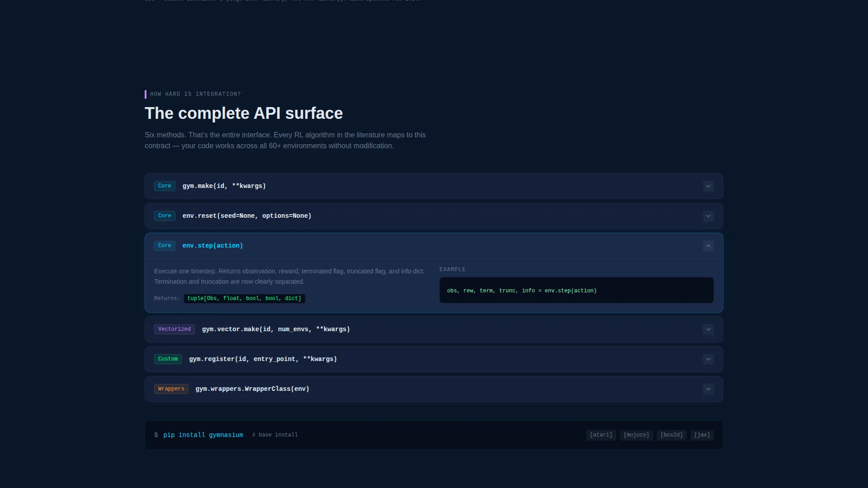Viewport: 868px width, 488px height.
Task: Click the Custom badge
Action: click(168, 359)
